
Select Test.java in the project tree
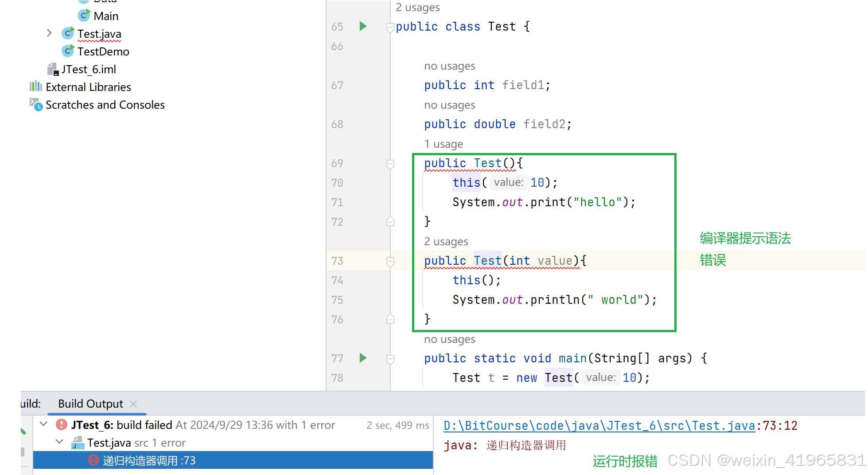[99, 34]
